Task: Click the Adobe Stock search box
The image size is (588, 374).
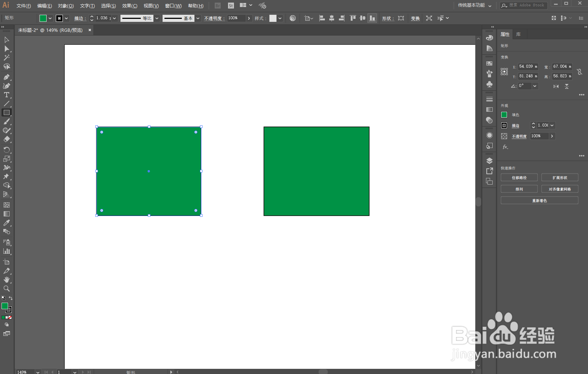Action: [524, 5]
